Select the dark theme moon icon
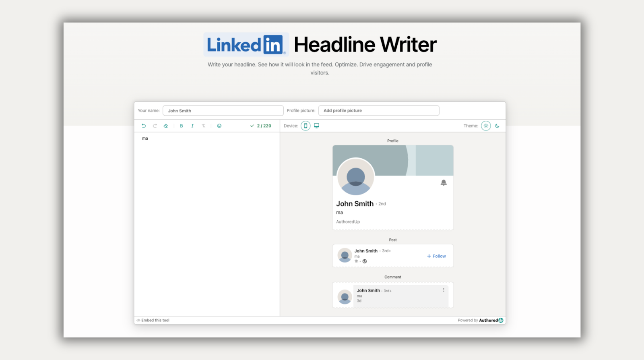Viewport: 644px width, 360px height. tap(497, 126)
